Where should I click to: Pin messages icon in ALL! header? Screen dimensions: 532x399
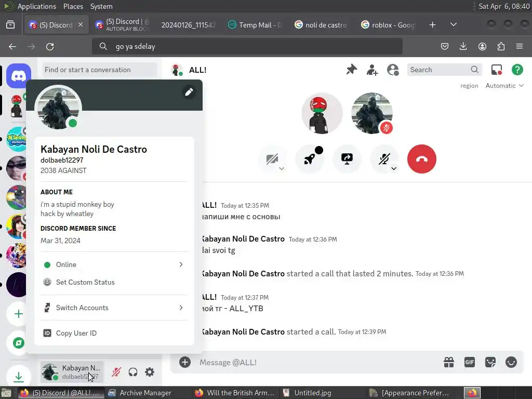coord(352,70)
